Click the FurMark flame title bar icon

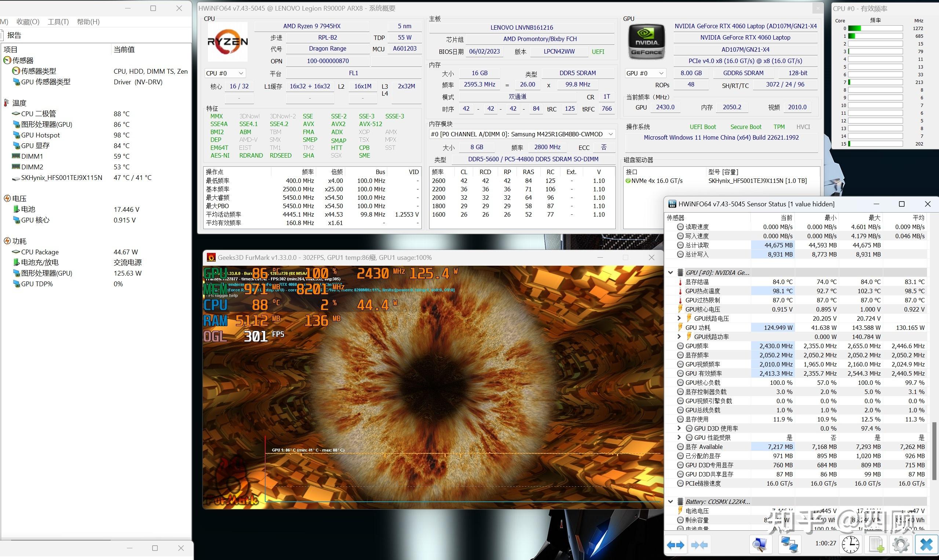tap(211, 257)
